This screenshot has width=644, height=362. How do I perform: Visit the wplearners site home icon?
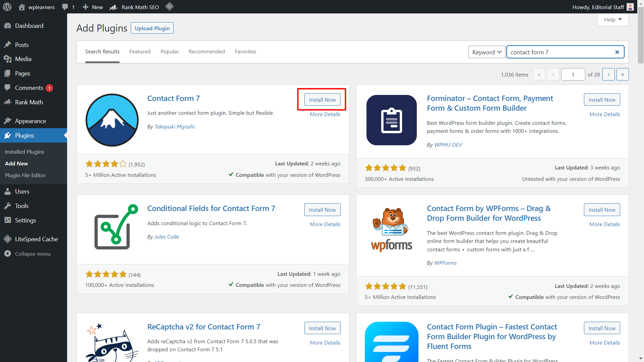point(22,7)
